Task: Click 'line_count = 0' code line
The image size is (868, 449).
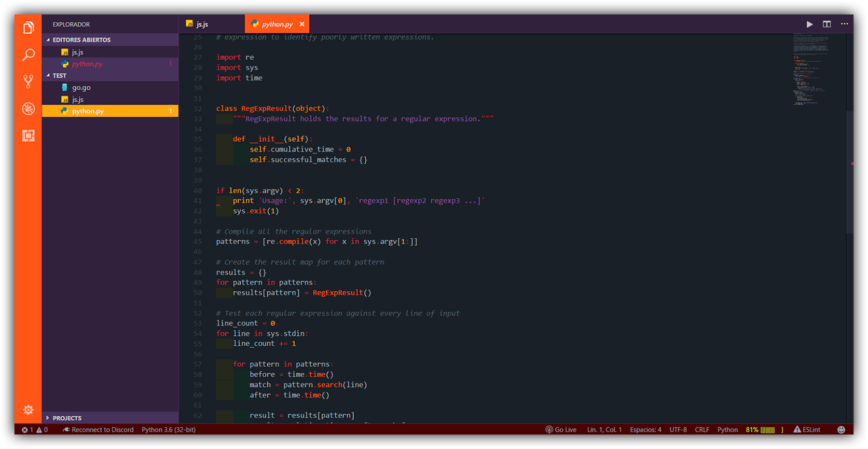Action: pyautogui.click(x=246, y=323)
